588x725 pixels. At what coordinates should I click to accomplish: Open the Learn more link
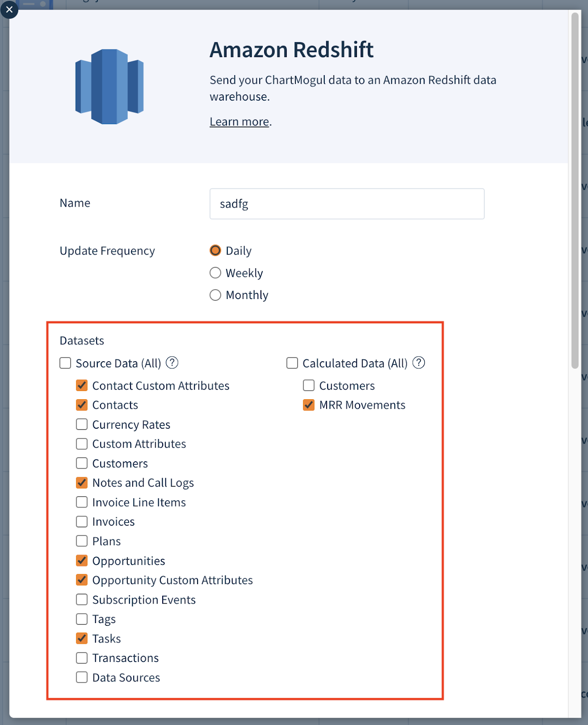(x=239, y=121)
